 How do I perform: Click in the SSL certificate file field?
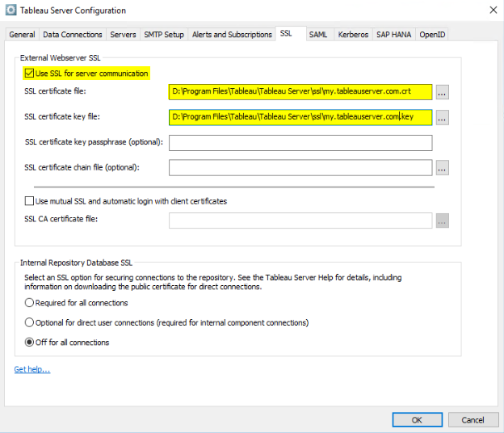point(300,92)
